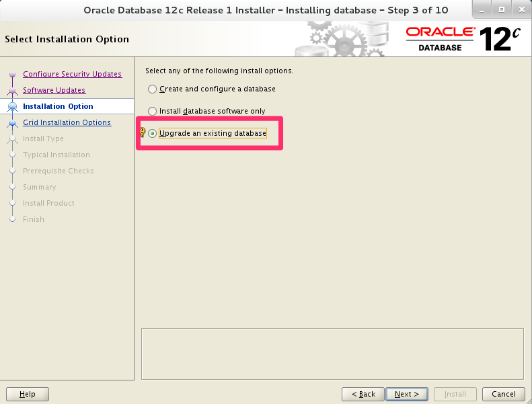Click Summary step label

(x=40, y=187)
